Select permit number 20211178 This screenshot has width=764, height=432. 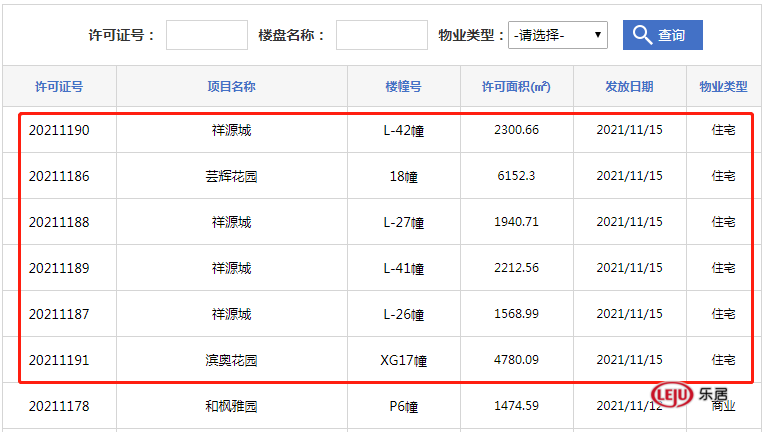[59, 406]
